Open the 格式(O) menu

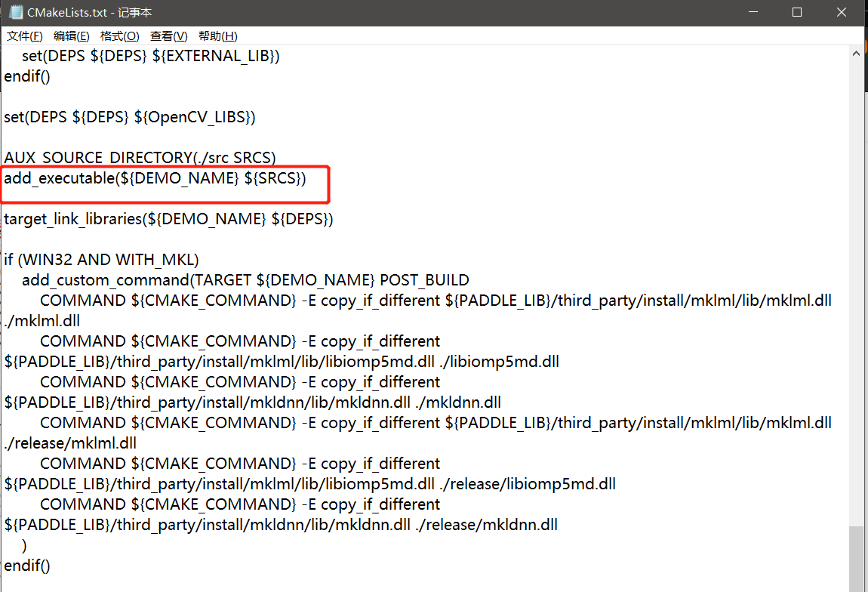[119, 36]
